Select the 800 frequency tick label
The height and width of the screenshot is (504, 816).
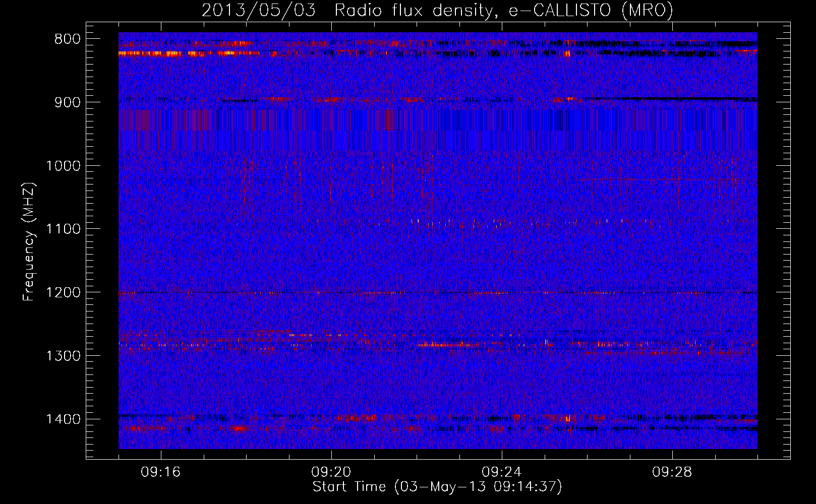coord(68,39)
